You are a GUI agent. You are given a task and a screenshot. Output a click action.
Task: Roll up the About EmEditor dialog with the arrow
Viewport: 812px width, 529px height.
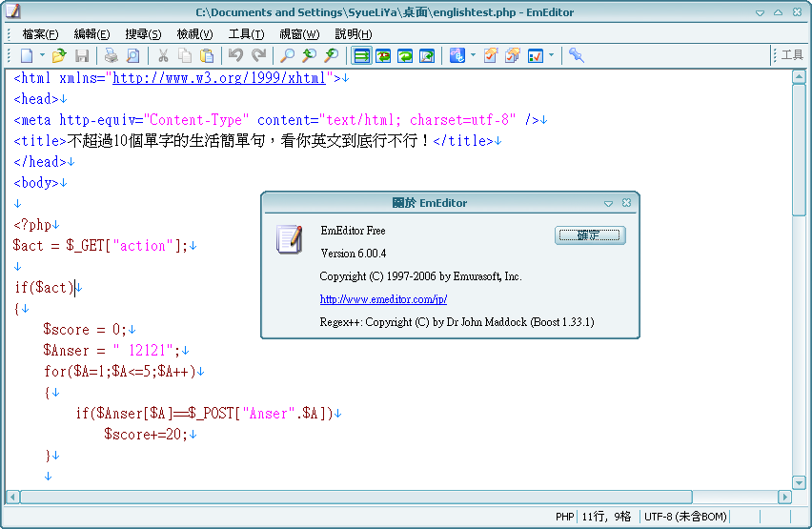point(608,203)
